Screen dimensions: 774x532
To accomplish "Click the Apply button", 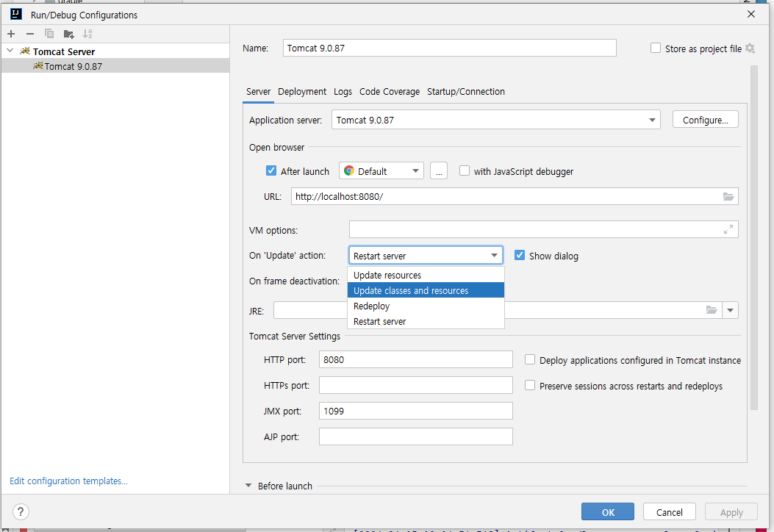I will [731, 511].
